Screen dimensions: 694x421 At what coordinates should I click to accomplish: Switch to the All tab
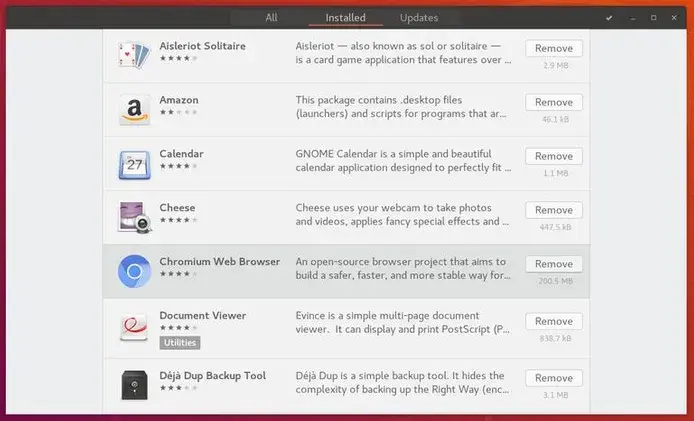click(271, 18)
